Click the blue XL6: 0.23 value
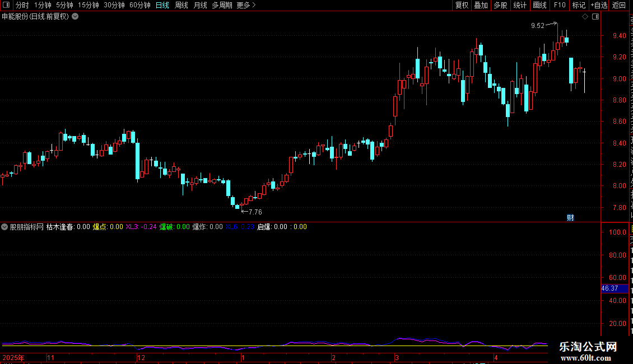This screenshot has width=633, height=364. point(240,227)
